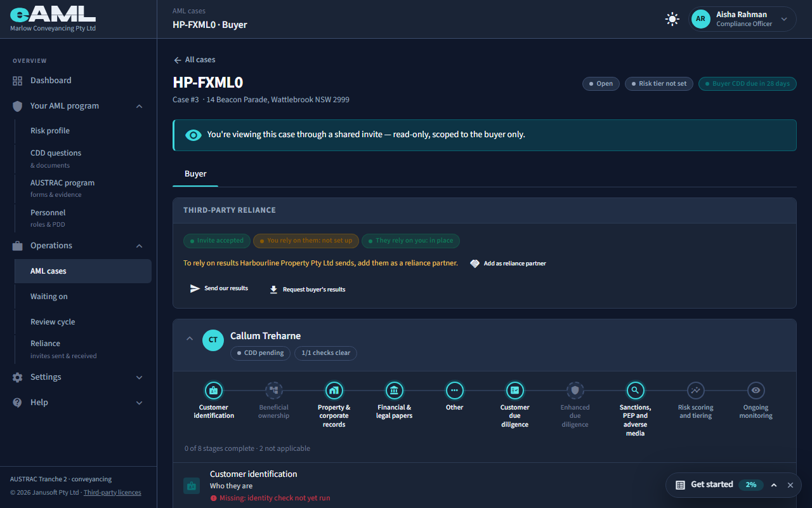Viewport: 812px width, 508px height.
Task: Go to Personnel roles & PDD
Action: (82, 218)
